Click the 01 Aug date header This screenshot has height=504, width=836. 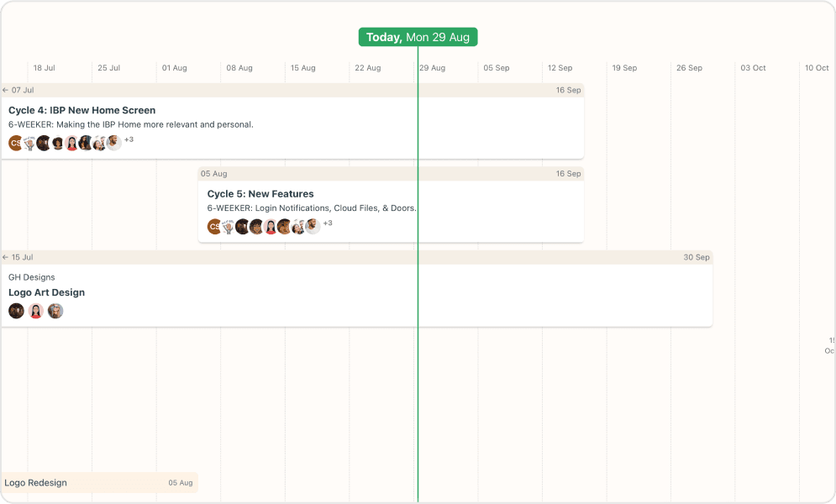click(x=175, y=68)
